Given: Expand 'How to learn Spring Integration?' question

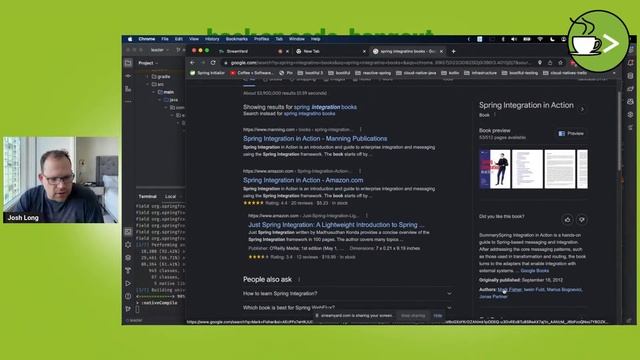Looking at the screenshot, I should (348, 293).
